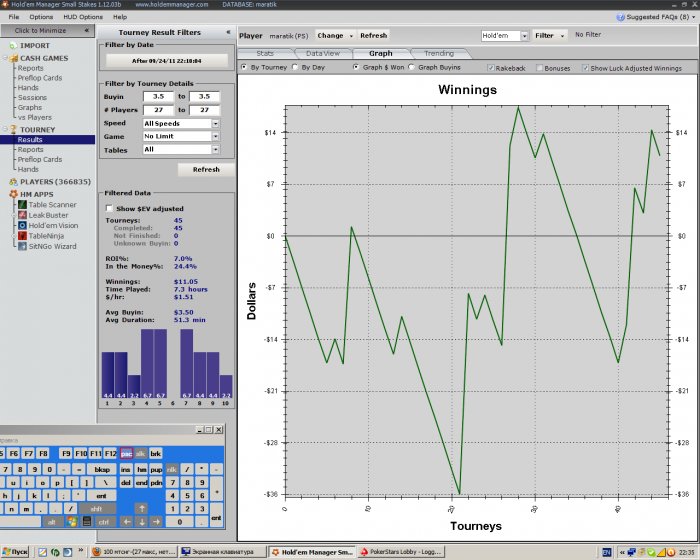Switch to the Trending tab
This screenshot has height=560, width=700.
pyautogui.click(x=438, y=53)
